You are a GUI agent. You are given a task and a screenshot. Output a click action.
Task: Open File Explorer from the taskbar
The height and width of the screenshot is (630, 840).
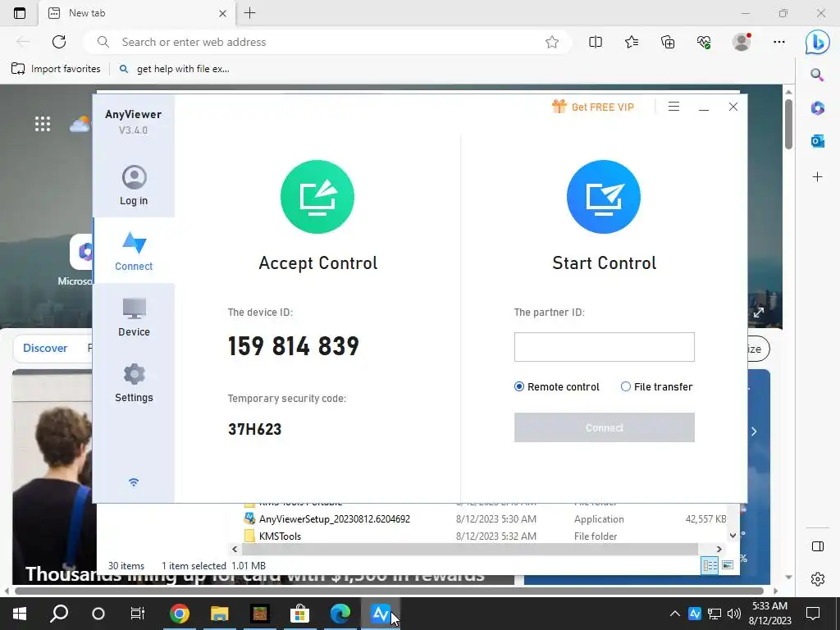coord(220,614)
